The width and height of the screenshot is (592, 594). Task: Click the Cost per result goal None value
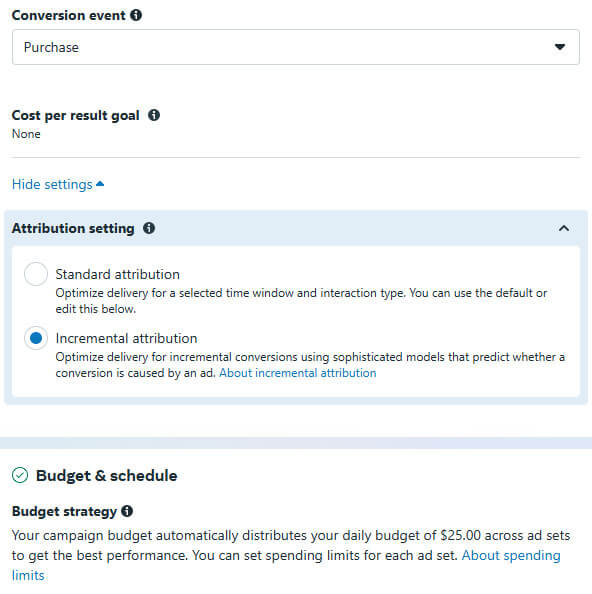26,134
